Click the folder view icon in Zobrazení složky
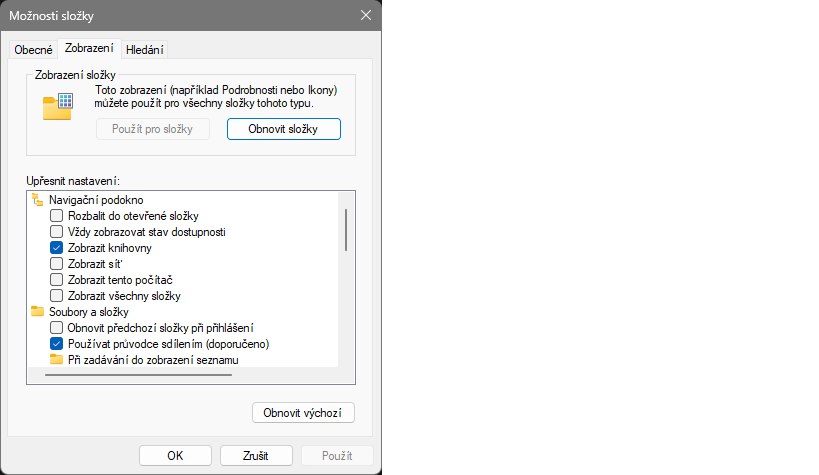This screenshot has height=475, width=819. [57, 107]
